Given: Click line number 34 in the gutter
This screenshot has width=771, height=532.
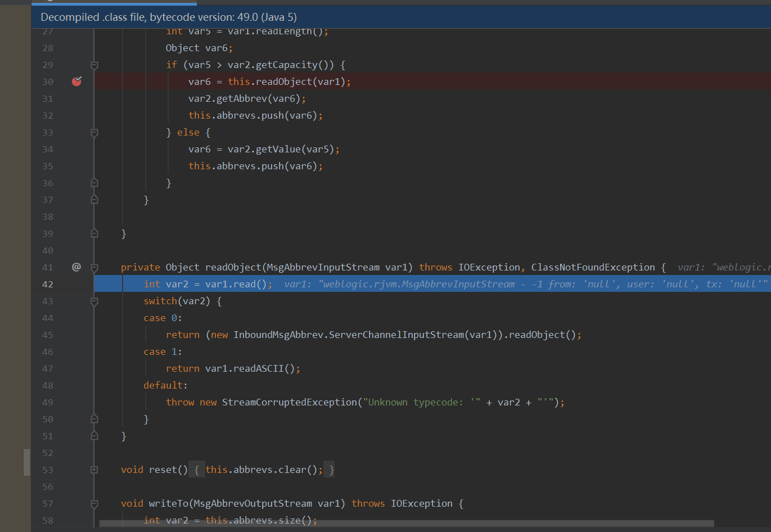Looking at the screenshot, I should [48, 150].
